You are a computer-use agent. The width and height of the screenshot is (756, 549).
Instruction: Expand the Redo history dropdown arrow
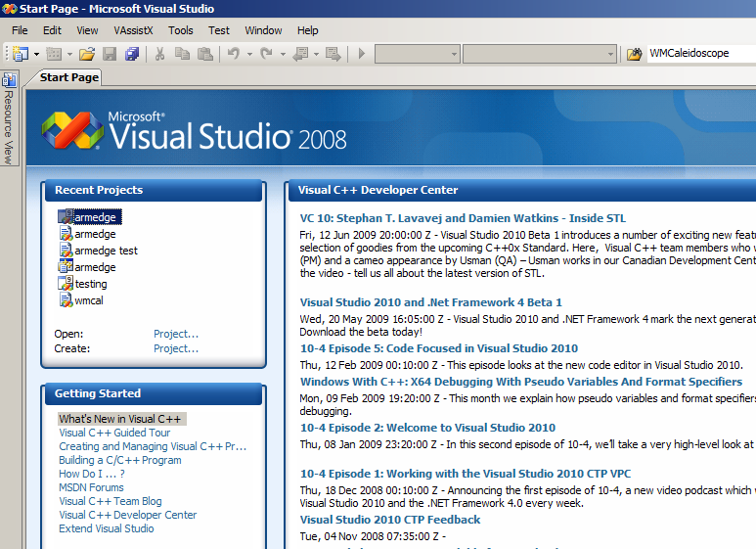point(283,54)
